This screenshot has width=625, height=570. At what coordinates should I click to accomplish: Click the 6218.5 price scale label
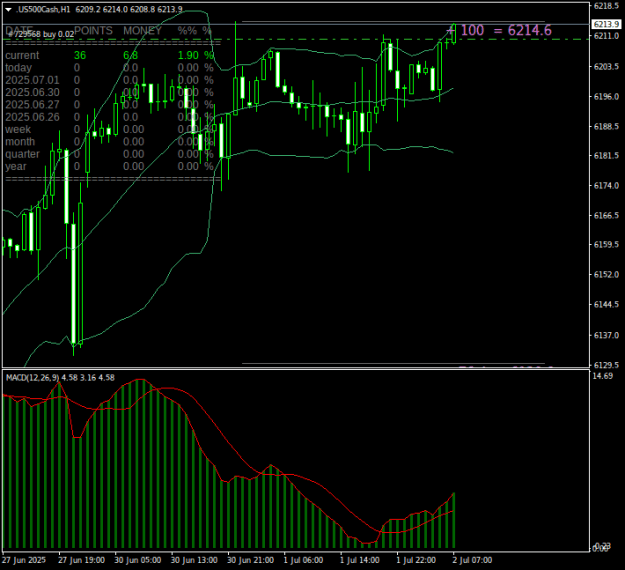[605, 6]
